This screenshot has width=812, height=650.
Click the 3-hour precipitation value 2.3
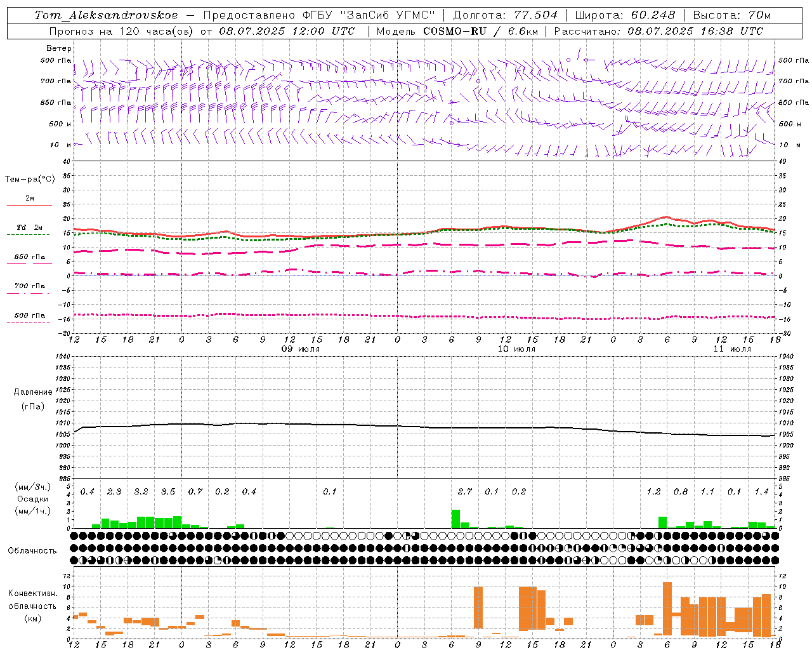click(114, 492)
